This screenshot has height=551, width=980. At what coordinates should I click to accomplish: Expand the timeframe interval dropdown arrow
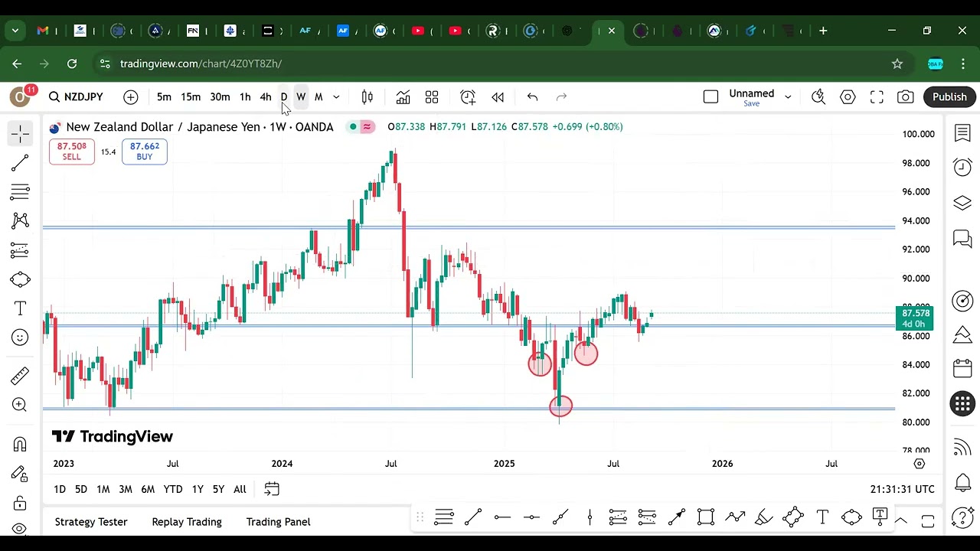click(336, 97)
